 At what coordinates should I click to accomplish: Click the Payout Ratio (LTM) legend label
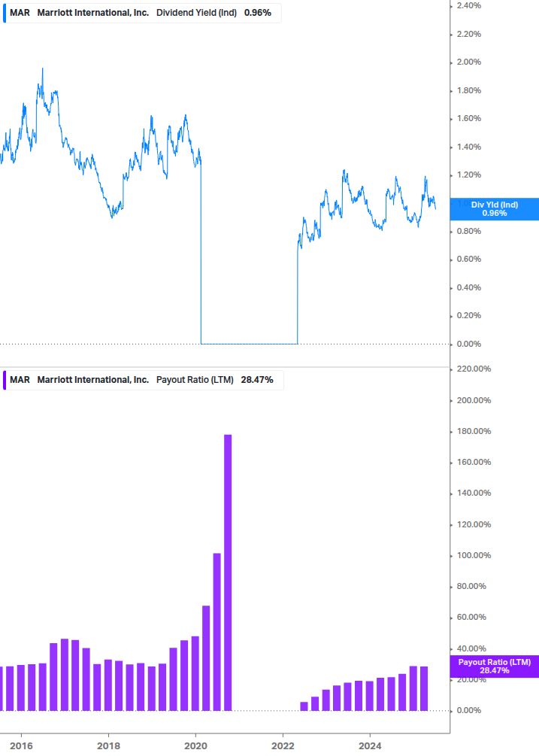[195, 380]
